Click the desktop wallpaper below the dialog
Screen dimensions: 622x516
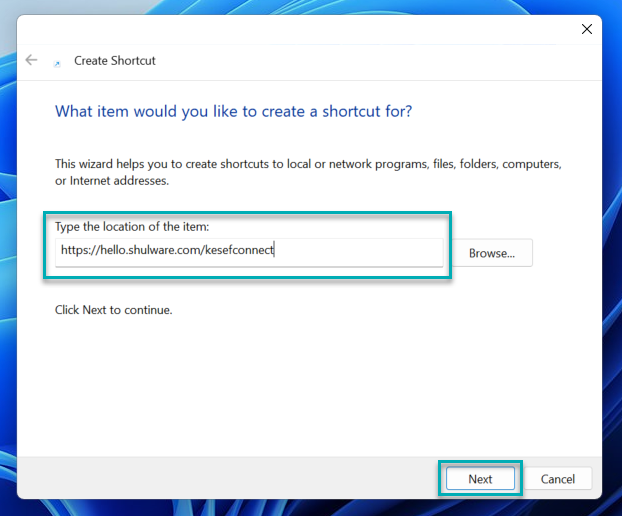(x=300, y=507)
